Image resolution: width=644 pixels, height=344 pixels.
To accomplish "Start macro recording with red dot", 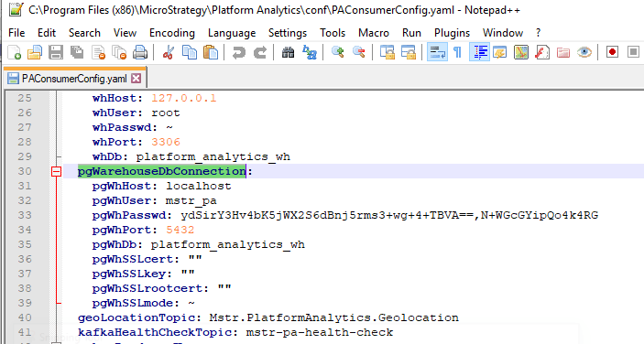I will [612, 52].
